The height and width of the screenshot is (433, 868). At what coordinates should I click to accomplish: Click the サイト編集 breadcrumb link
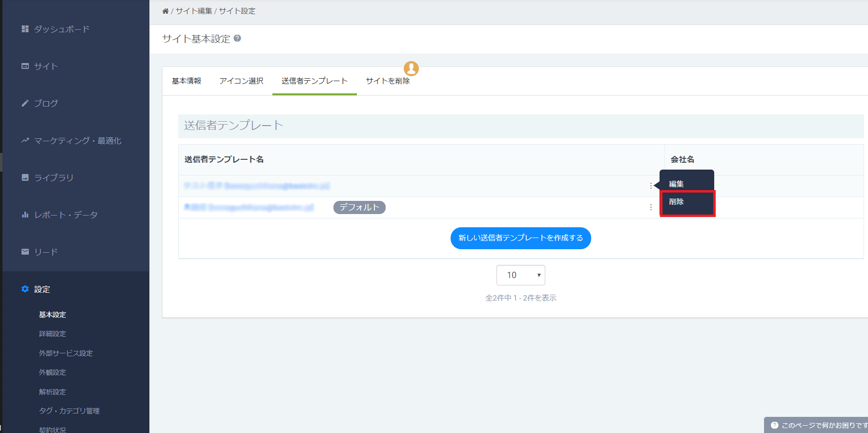point(194,11)
